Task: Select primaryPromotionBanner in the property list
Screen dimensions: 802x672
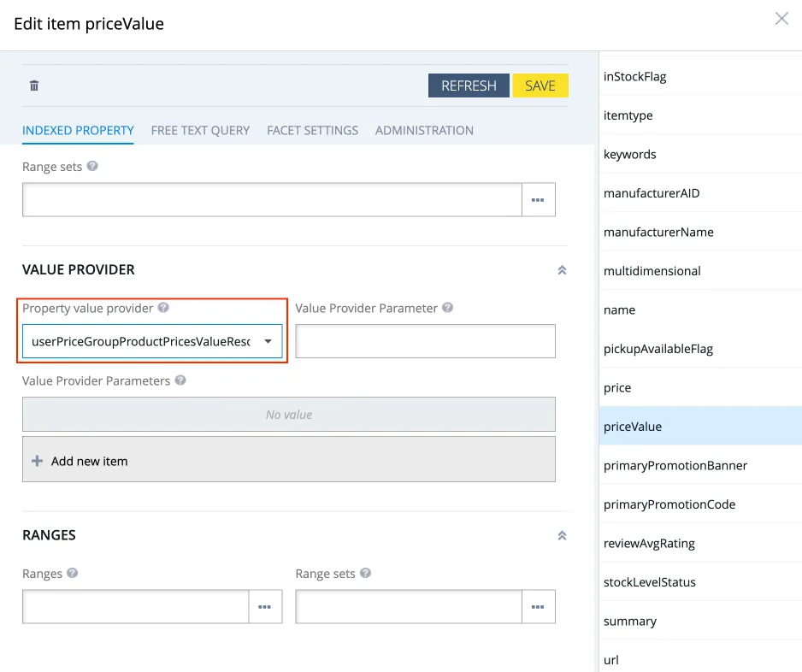Action: point(675,466)
